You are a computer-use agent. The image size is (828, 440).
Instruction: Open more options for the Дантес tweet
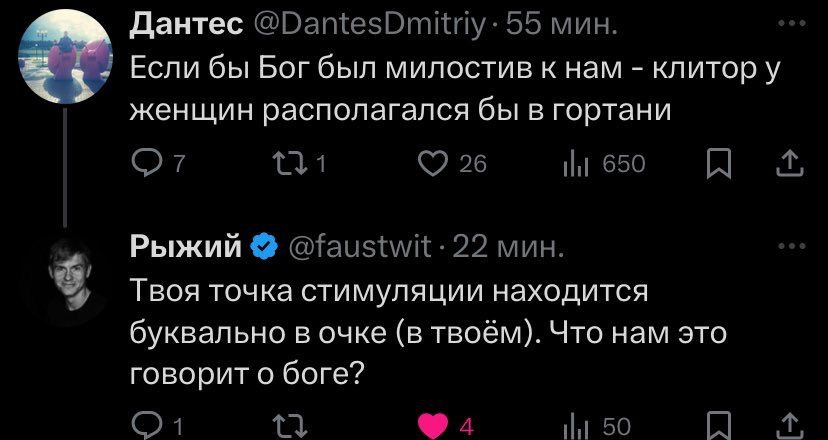(x=792, y=23)
